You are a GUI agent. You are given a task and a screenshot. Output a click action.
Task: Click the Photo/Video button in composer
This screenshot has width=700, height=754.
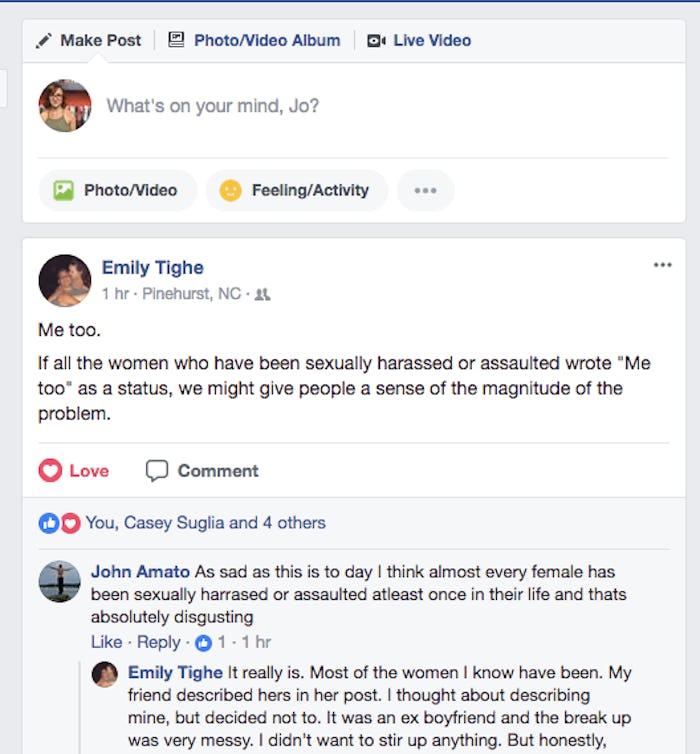pos(115,190)
